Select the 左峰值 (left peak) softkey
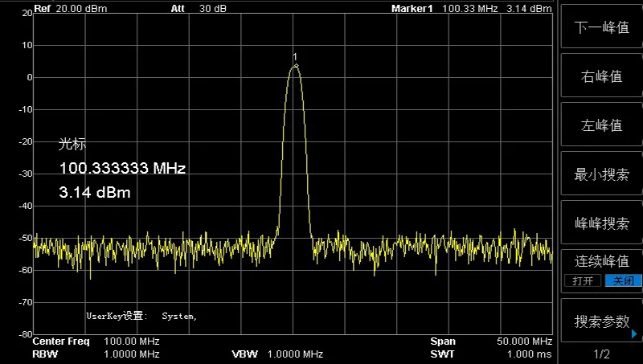 coord(601,125)
